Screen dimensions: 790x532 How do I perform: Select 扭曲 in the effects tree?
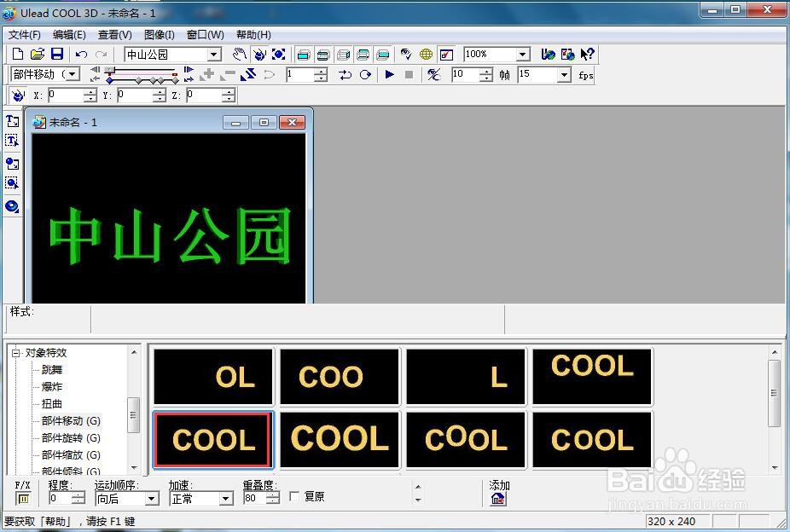point(52,403)
